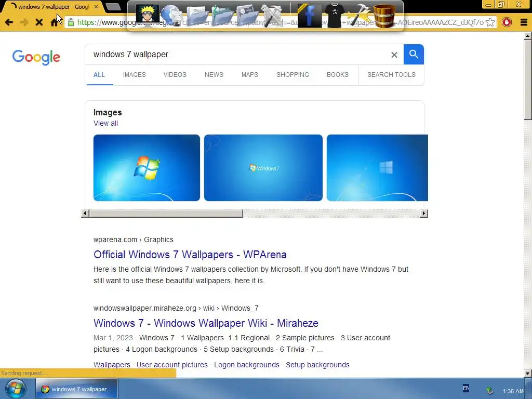Switch to the IMAGES search tab
This screenshot has height=399, width=532.
pos(135,75)
